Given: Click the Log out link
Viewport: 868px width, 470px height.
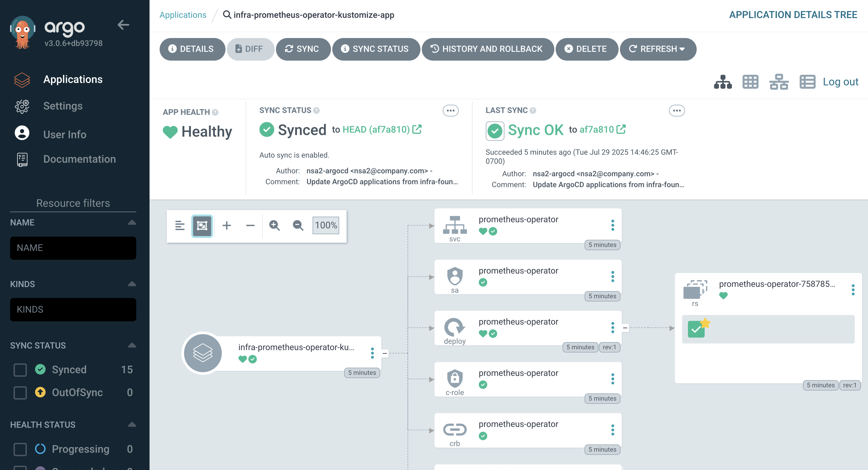Looking at the screenshot, I should pyautogui.click(x=840, y=82).
